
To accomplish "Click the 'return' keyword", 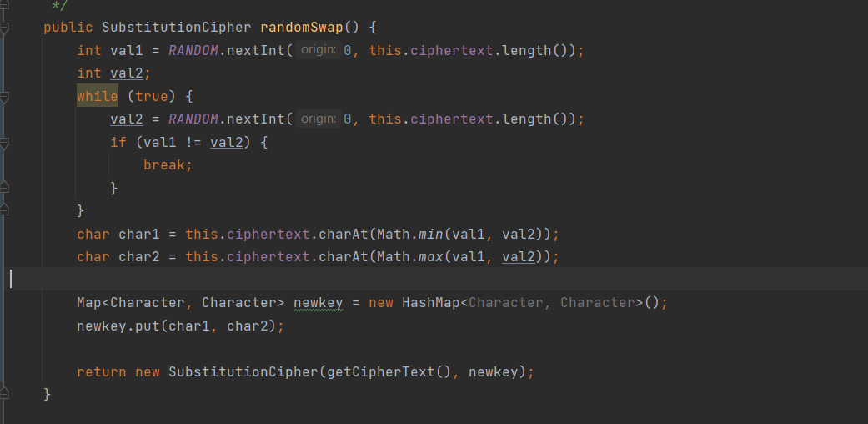I will (x=101, y=371).
